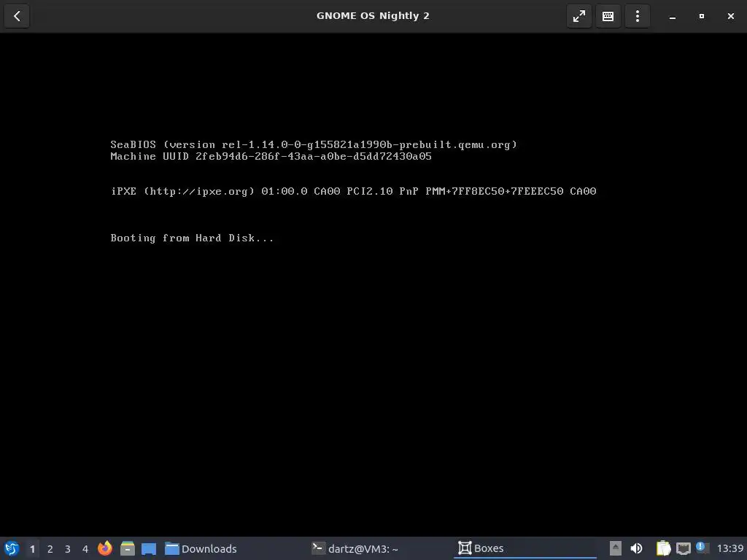Screen dimensions: 747x560
Task: Open the removable media eject tray icon
Action: pyautogui.click(x=616, y=548)
